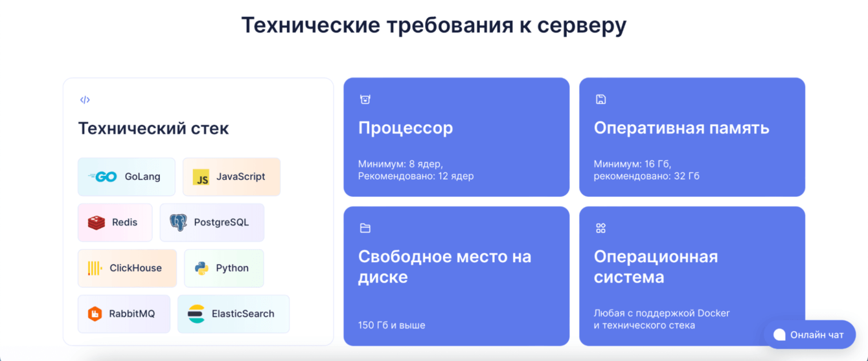Click the orange RabbitMQ hexagon logo
This screenshot has height=361, width=868.
point(95,314)
